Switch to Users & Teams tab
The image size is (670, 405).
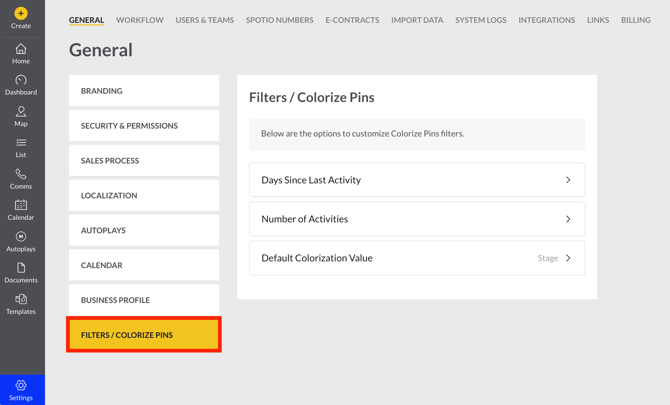pyautogui.click(x=204, y=20)
